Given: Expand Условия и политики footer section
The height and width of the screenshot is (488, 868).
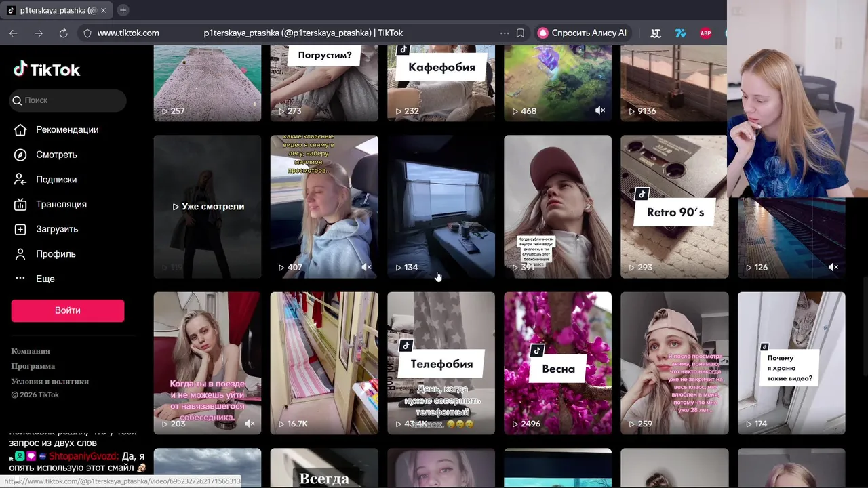Looking at the screenshot, I should pyautogui.click(x=50, y=381).
